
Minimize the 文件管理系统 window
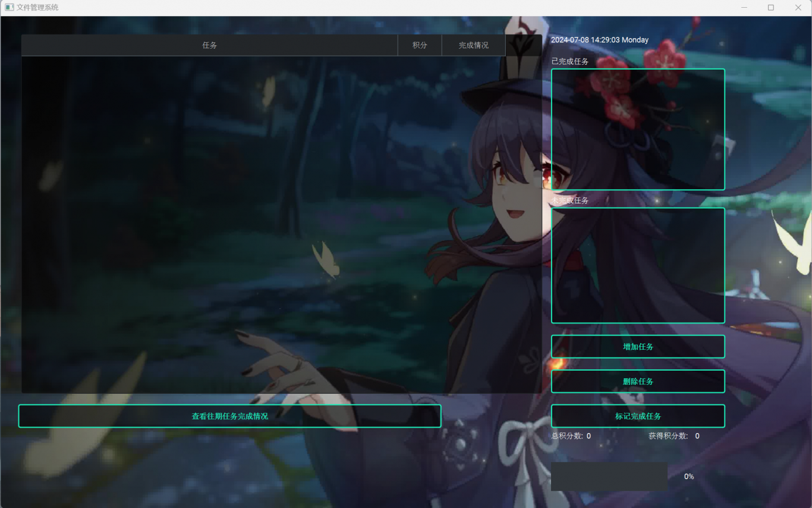click(x=744, y=8)
